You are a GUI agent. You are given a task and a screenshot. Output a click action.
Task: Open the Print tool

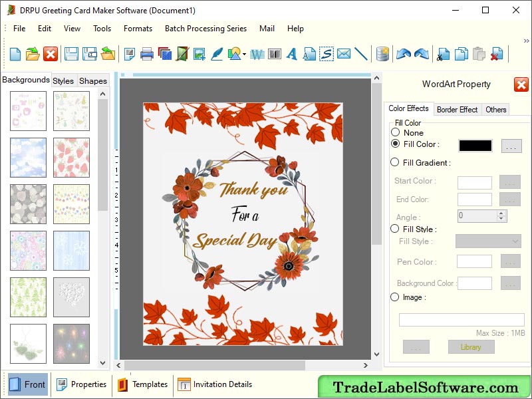pyautogui.click(x=146, y=55)
